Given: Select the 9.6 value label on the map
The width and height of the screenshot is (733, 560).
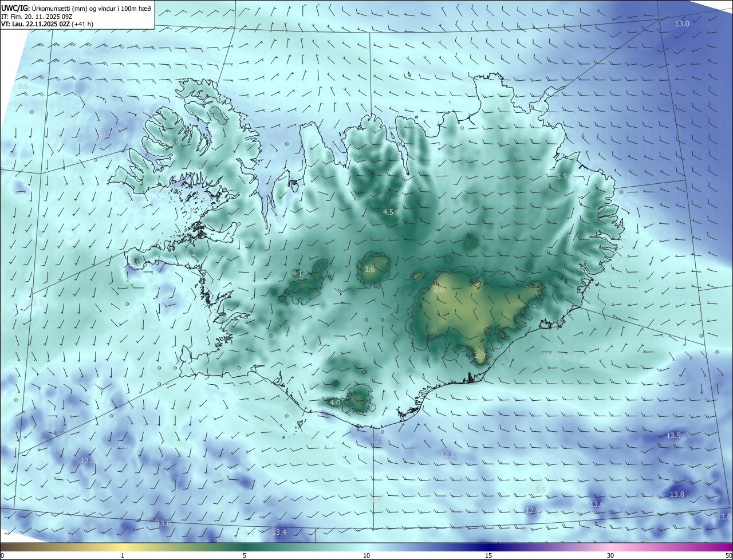Looking at the screenshot, I should pyautogui.click(x=23, y=86).
